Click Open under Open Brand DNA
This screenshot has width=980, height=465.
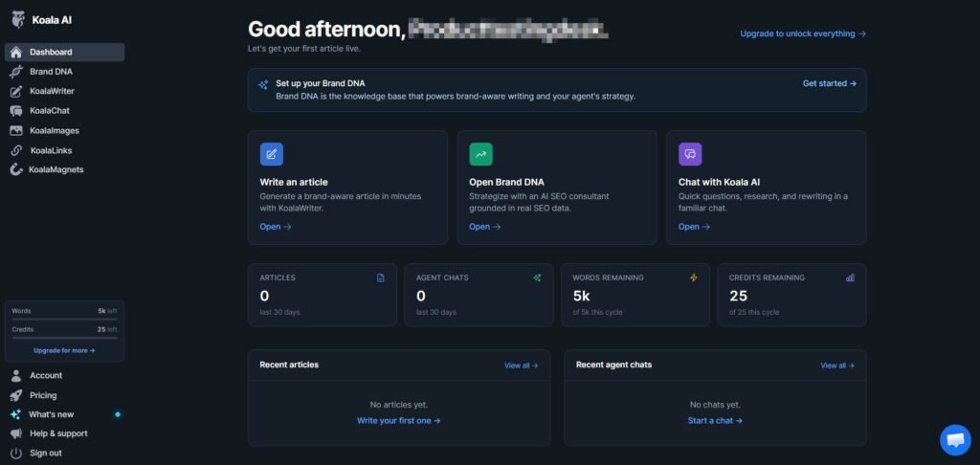click(x=485, y=227)
